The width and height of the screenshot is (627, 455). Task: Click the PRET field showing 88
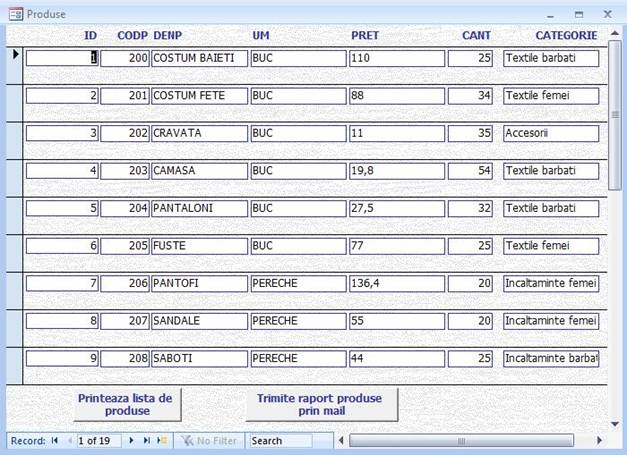click(397, 96)
